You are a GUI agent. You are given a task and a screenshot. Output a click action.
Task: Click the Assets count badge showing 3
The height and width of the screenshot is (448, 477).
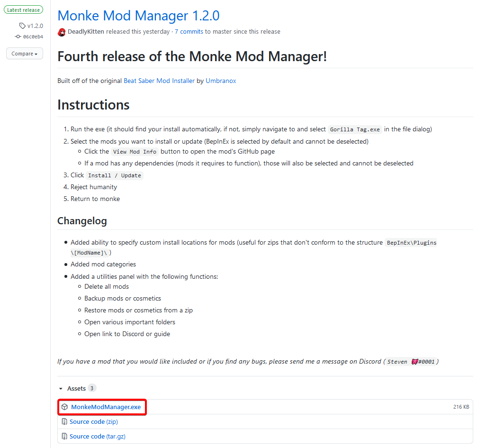[92, 388]
